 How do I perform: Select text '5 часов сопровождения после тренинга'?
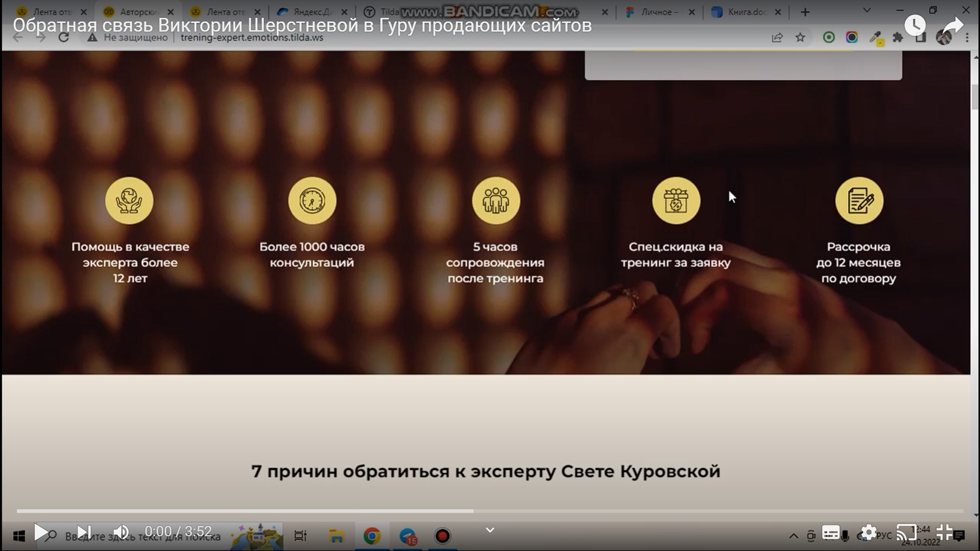(495, 262)
